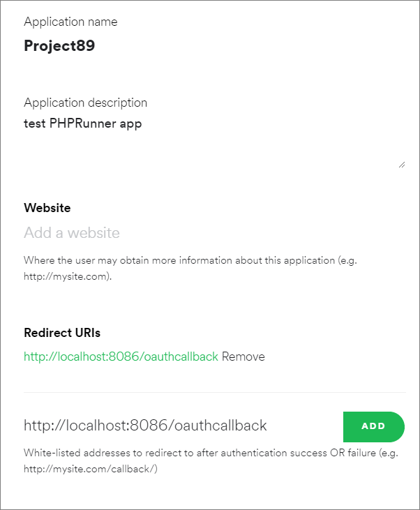Click the Project89 application name field

(x=59, y=46)
